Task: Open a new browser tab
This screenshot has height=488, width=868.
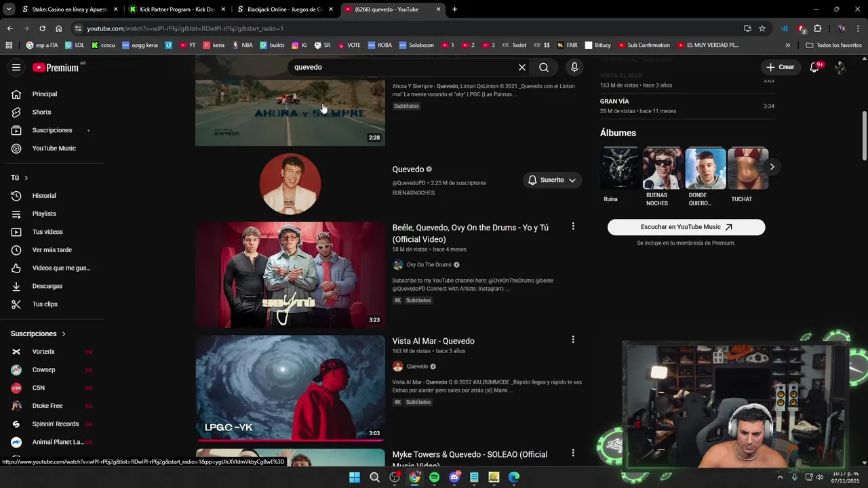Action: click(x=454, y=9)
